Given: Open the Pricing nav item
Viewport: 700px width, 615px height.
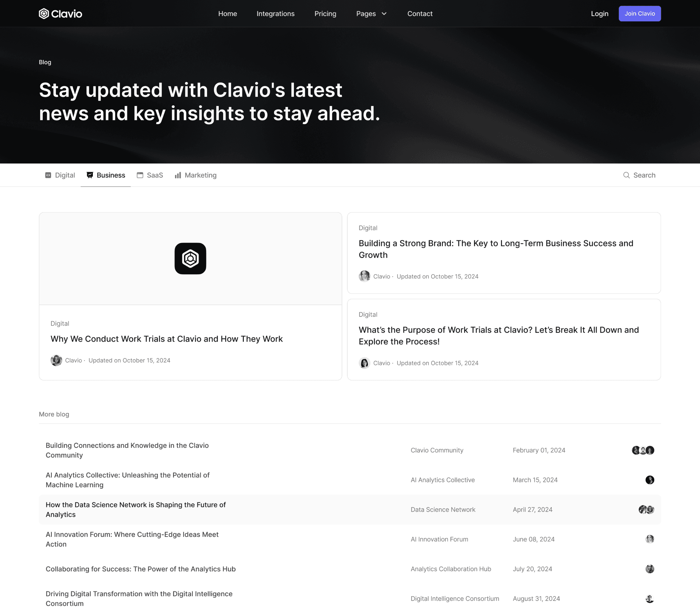Looking at the screenshot, I should pos(325,14).
